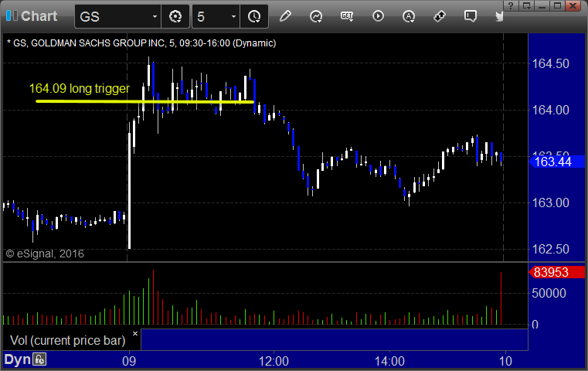Click the Twitter bird icon
This screenshot has height=371, width=588.
click(x=499, y=16)
